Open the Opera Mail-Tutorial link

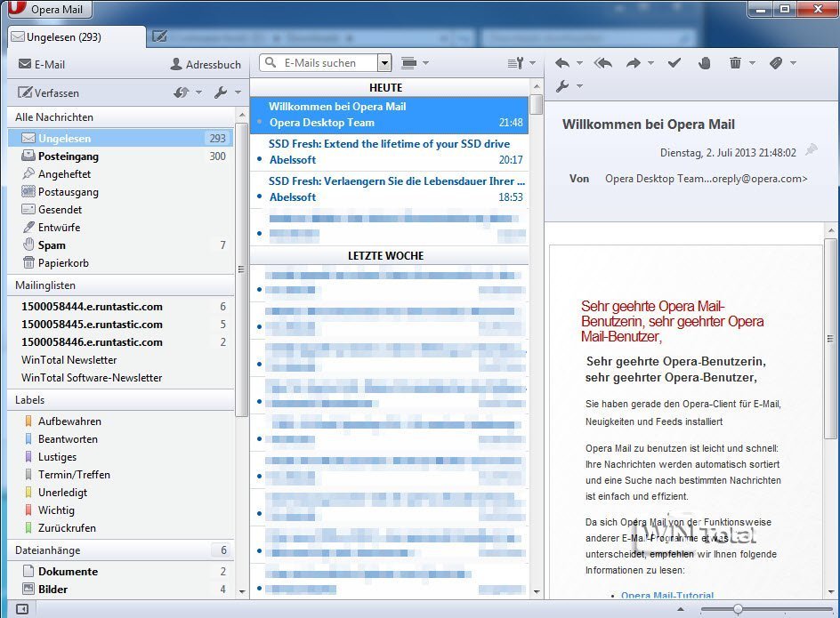click(666, 596)
